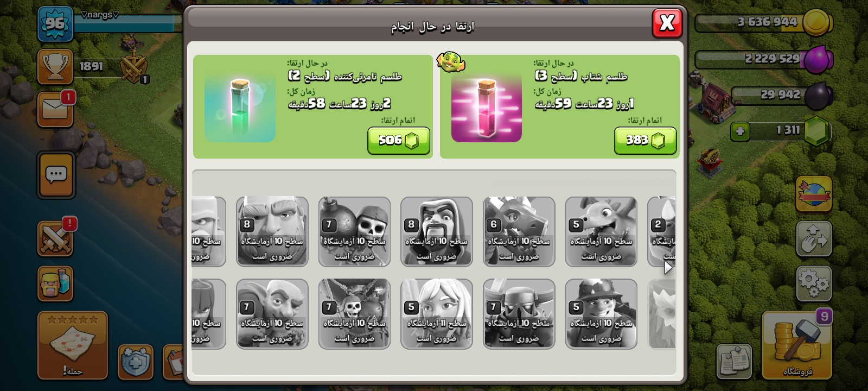Open the barbarian army overview icon
Viewport: 868px width, 391px height.
(x=55, y=283)
